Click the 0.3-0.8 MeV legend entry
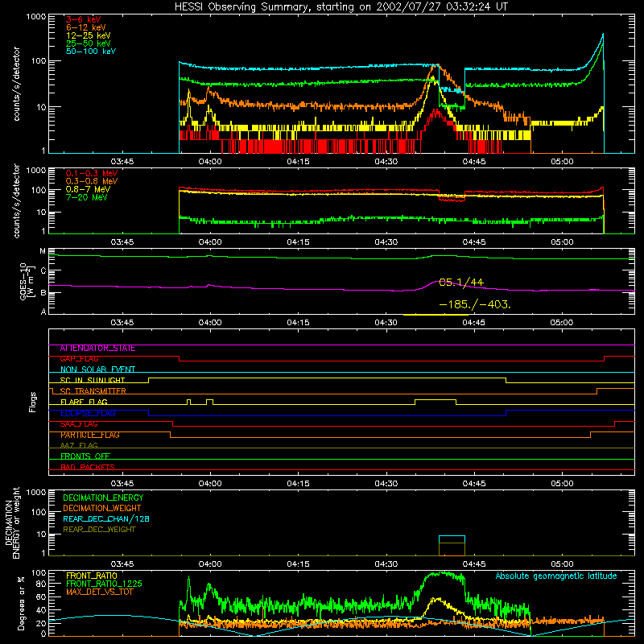The image size is (644, 644). tap(92, 181)
